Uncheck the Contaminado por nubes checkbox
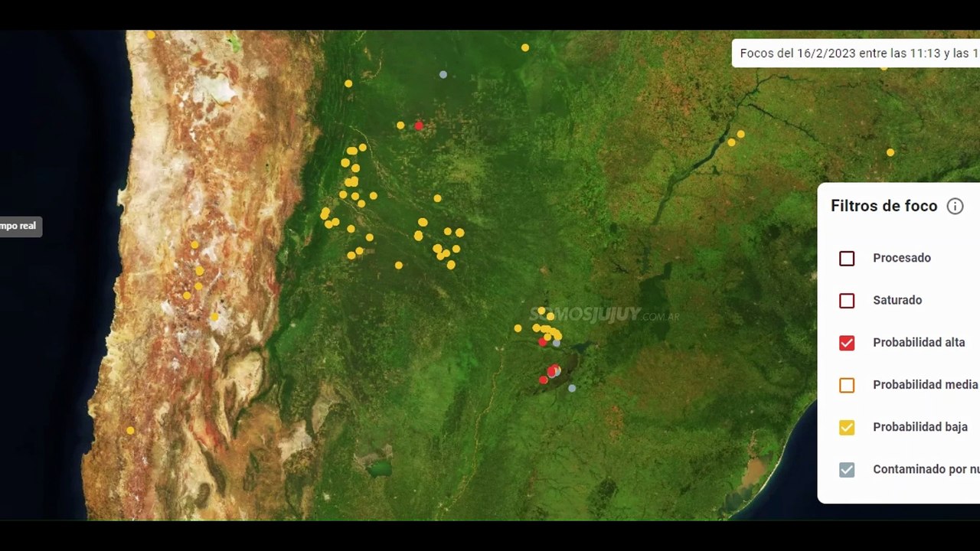Screen dimensions: 980x551 847,469
